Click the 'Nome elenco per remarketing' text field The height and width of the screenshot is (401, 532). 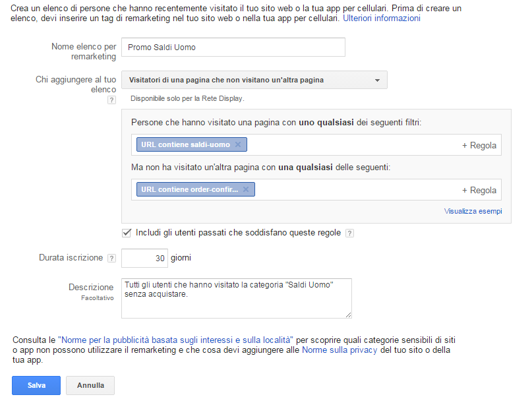[x=233, y=47]
